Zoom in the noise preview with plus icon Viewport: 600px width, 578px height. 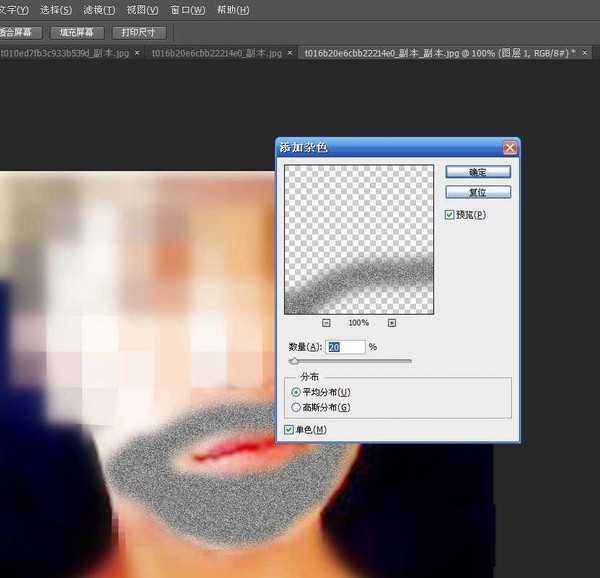(391, 323)
